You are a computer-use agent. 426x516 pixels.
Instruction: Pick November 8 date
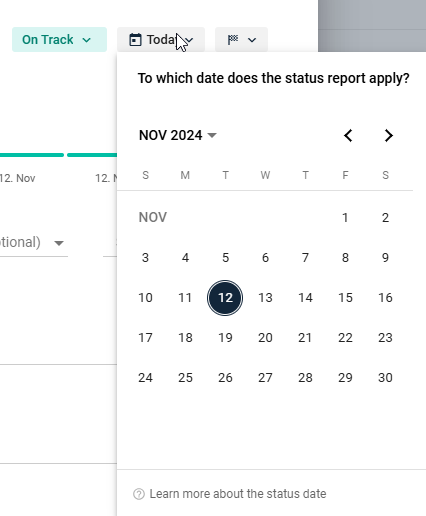(x=345, y=258)
